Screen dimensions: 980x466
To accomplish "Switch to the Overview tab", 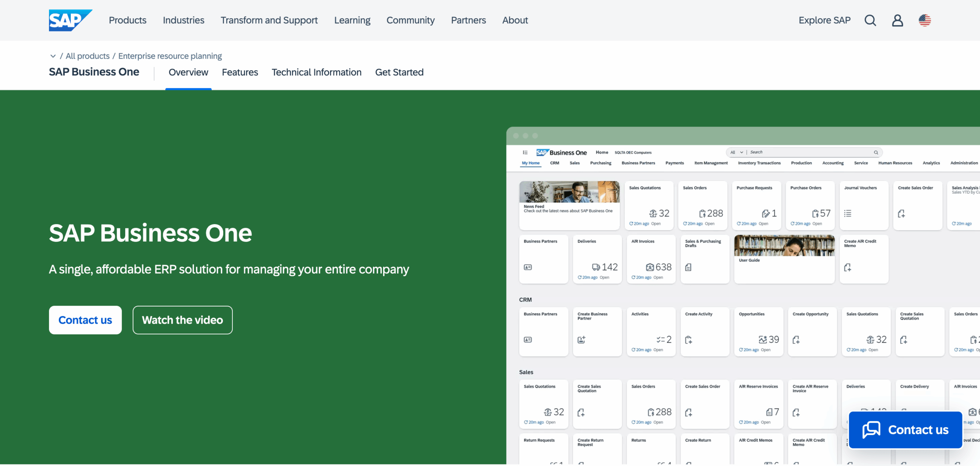I will [x=188, y=72].
